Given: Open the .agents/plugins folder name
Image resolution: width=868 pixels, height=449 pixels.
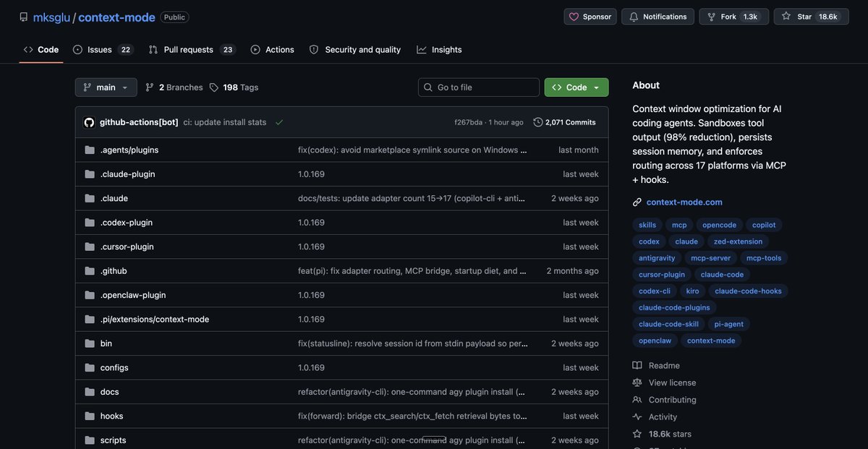Looking at the screenshot, I should tap(129, 150).
